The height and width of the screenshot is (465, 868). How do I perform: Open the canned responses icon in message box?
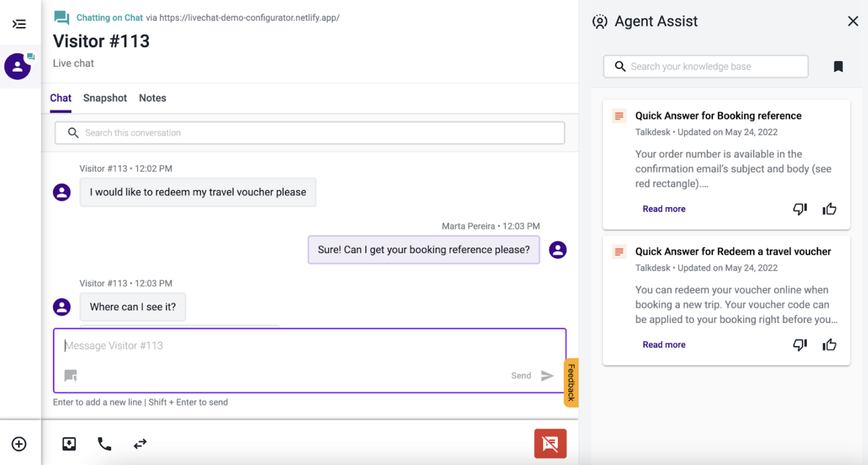[70, 375]
